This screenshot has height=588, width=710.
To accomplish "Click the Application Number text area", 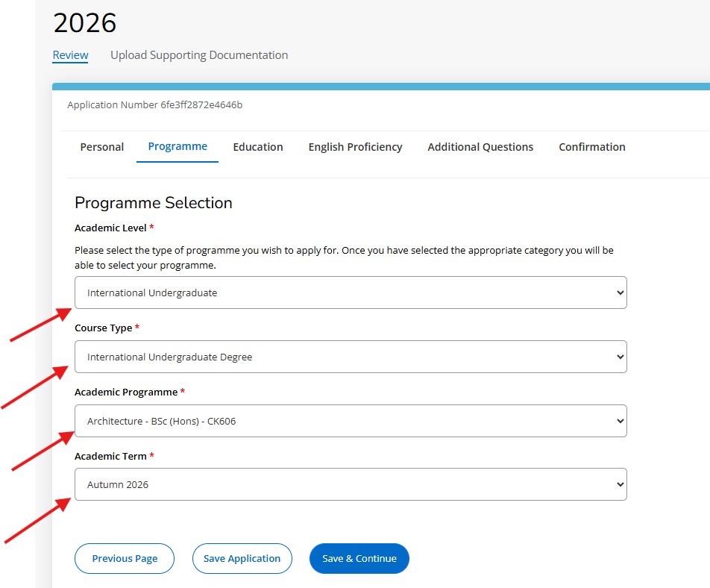I will pyautogui.click(x=154, y=104).
